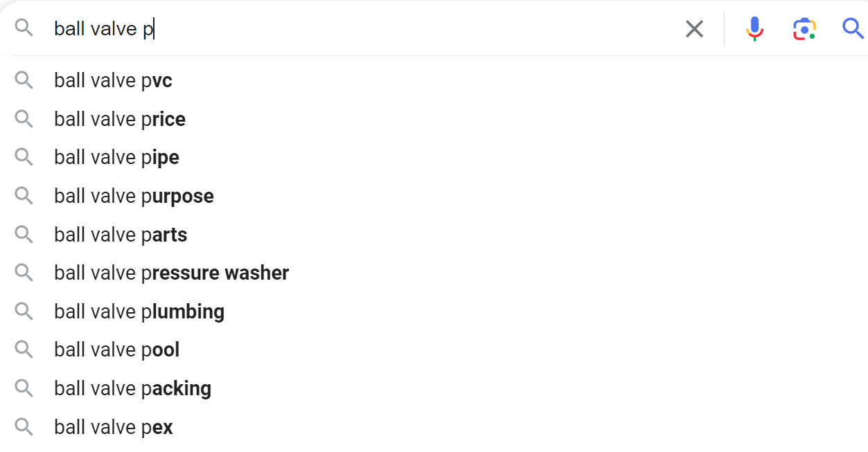Click the blue search magnifier button

(852, 28)
